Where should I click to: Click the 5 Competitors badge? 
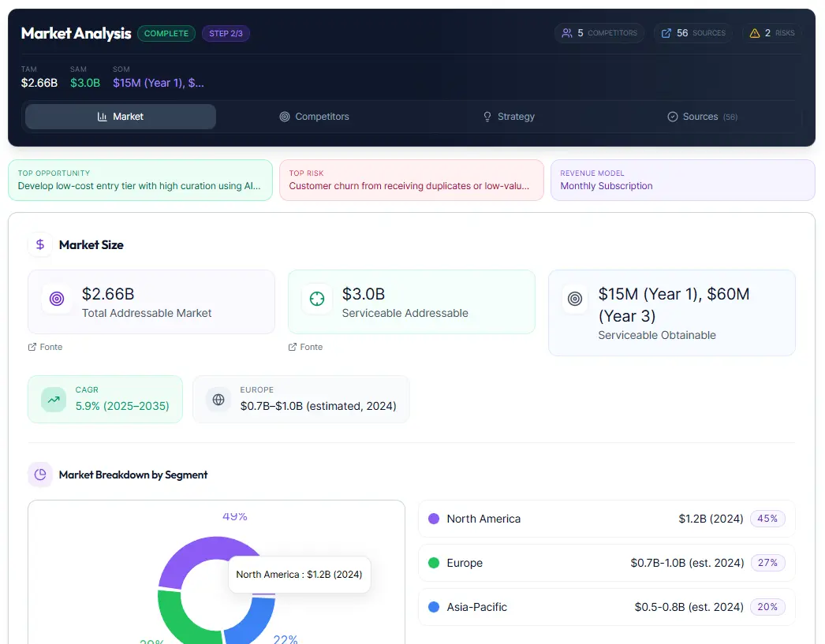click(x=599, y=33)
